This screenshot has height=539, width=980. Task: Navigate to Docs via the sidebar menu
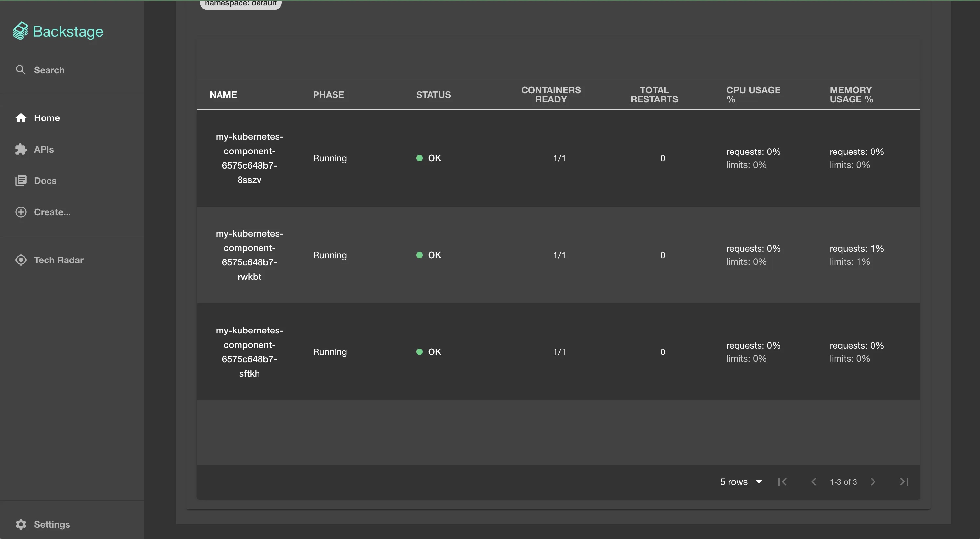click(45, 181)
